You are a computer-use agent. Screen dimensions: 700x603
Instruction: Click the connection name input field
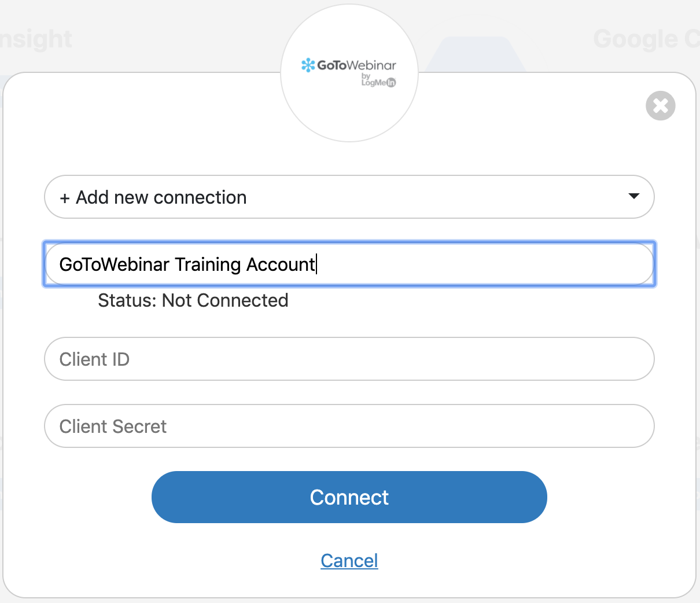tap(463, 264)
